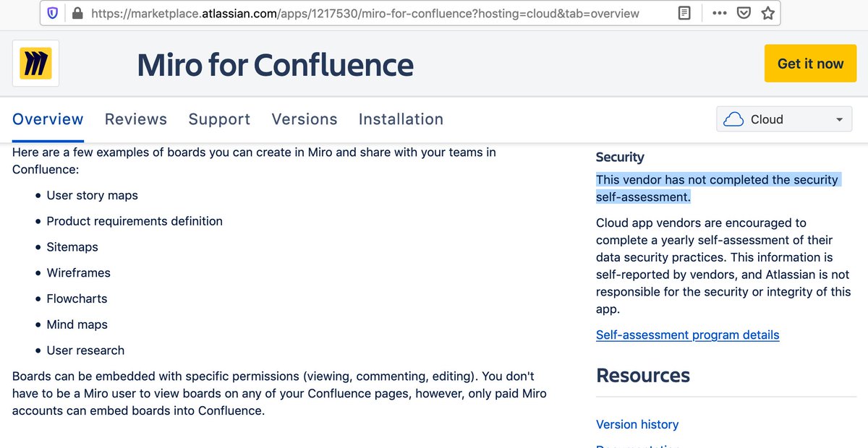Open the Version history link
Viewport: 868px width, 448px height.
(637, 425)
